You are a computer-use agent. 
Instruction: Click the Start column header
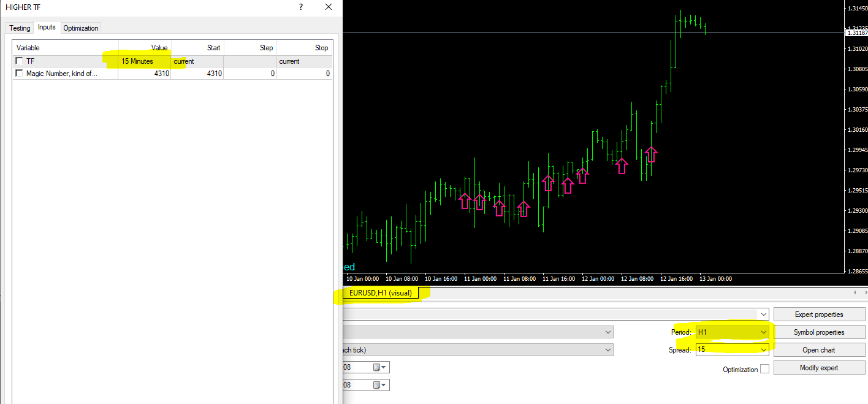pyautogui.click(x=197, y=48)
